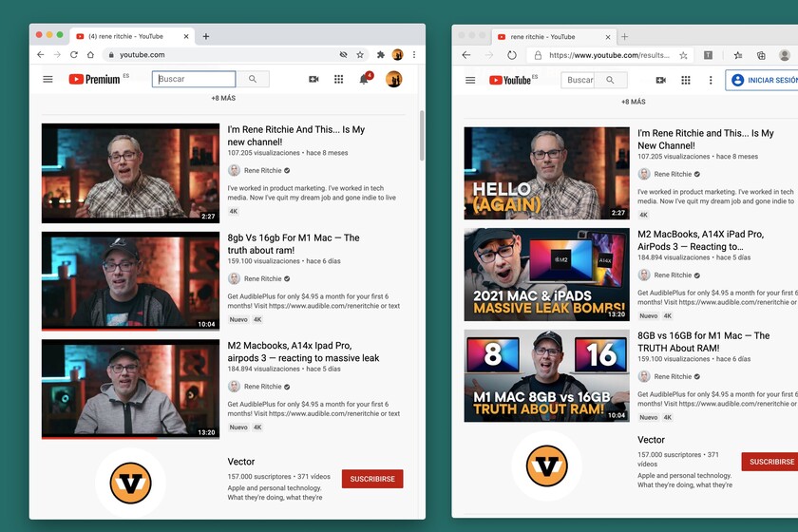Open the 13:20 video thumbnail in the Premium window
The image size is (798, 532).
coord(130,389)
